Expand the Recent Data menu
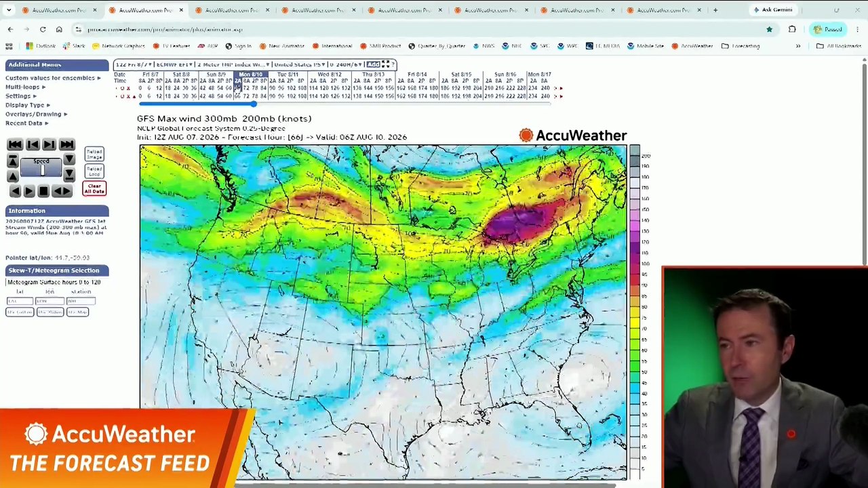This screenshot has height=488, width=868. [x=26, y=123]
